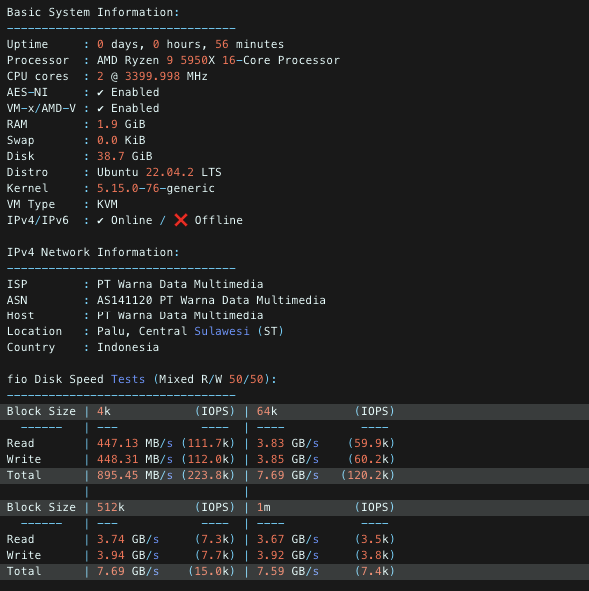Select the processor name AMD Ryzen line
589x591 pixels.
click(218, 60)
